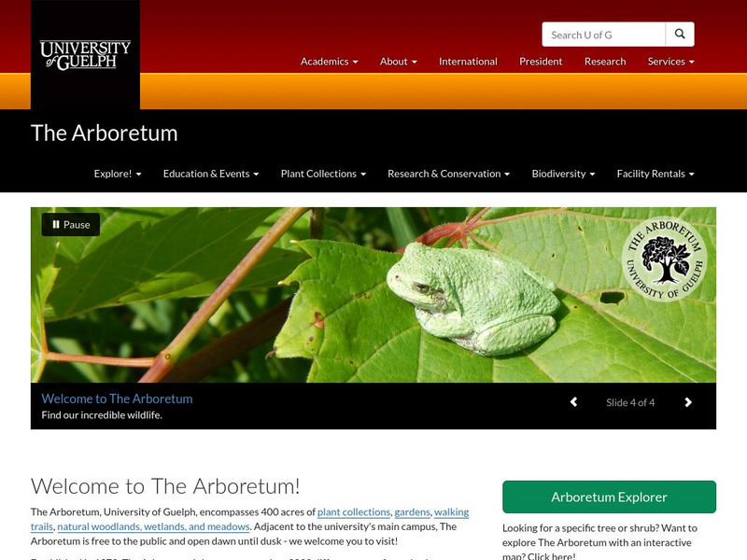Open the About dropdown menu

399,62
